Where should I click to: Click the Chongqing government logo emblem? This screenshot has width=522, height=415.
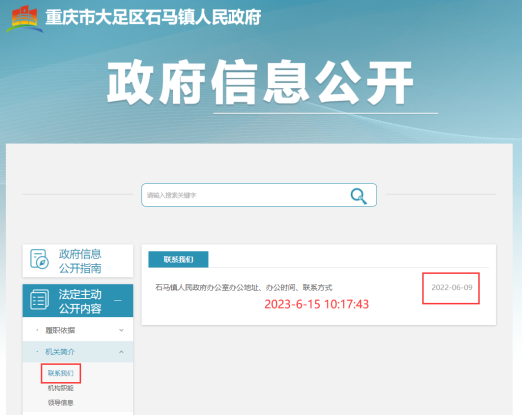coord(25,19)
